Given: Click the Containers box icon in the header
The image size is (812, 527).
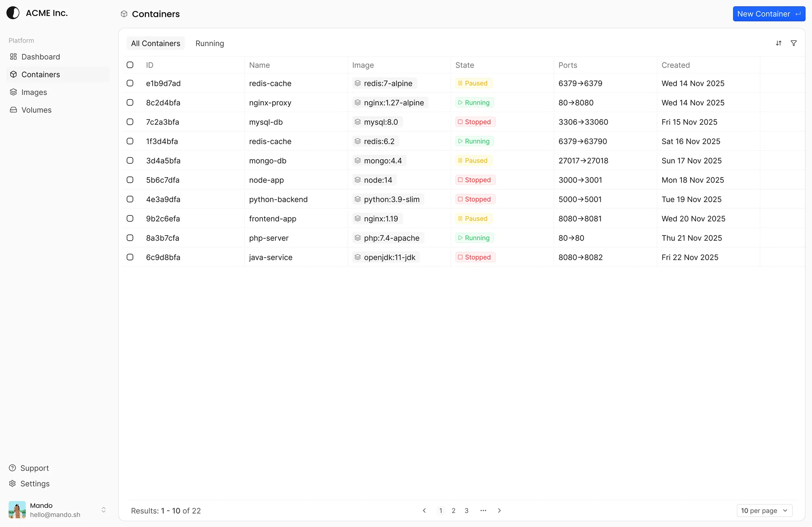Looking at the screenshot, I should point(124,14).
